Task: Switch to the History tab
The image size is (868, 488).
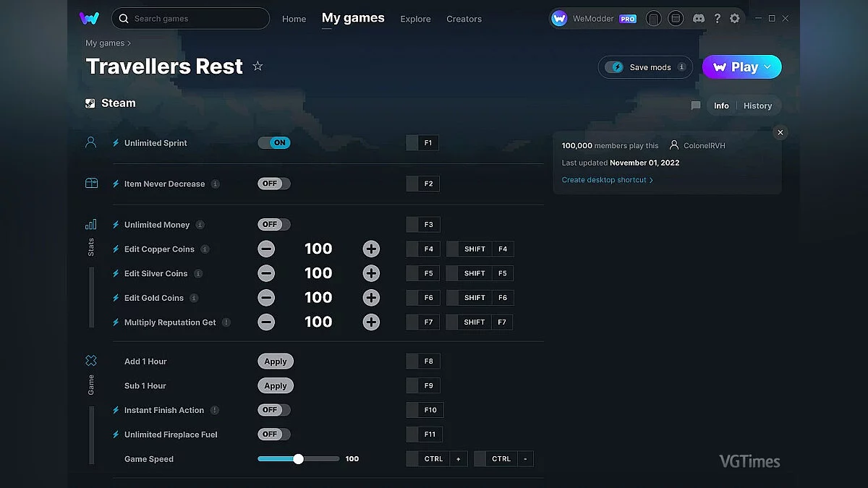Action: [757, 106]
